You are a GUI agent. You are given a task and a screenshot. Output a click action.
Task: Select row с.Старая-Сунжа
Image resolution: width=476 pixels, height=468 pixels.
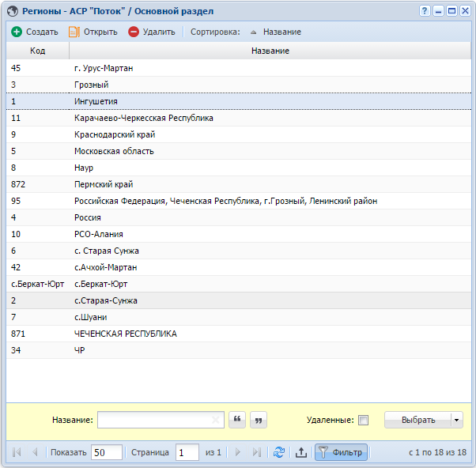pyautogui.click(x=239, y=300)
